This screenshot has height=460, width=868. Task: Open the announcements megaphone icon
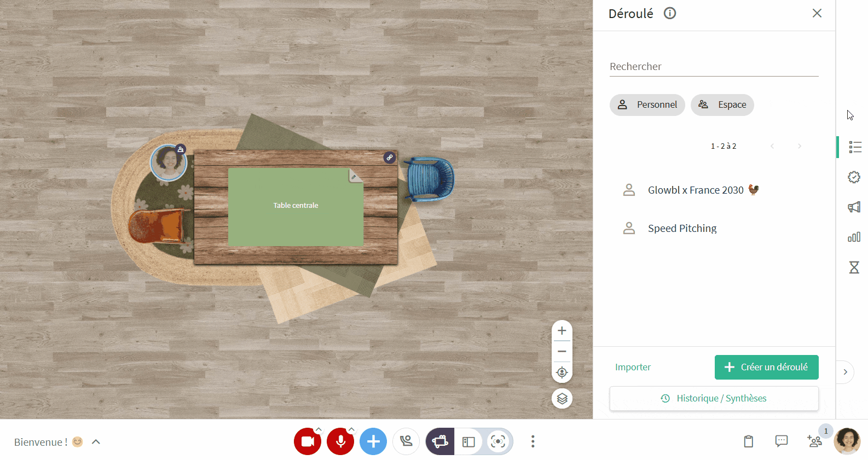(x=854, y=207)
